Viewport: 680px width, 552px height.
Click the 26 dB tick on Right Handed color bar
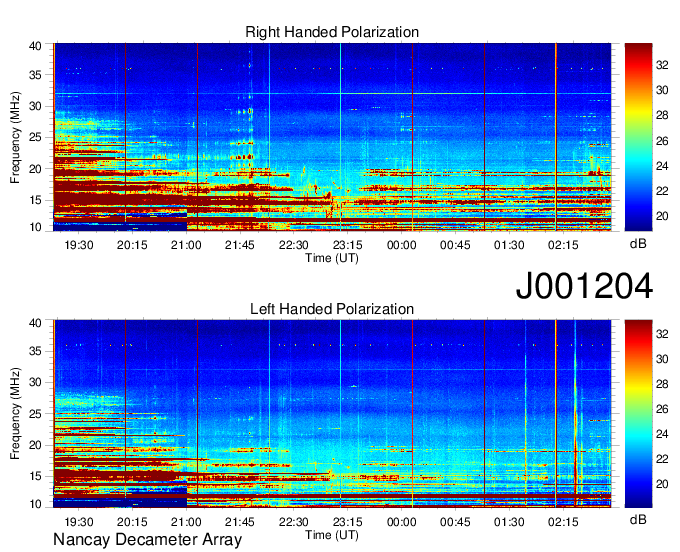click(x=662, y=141)
